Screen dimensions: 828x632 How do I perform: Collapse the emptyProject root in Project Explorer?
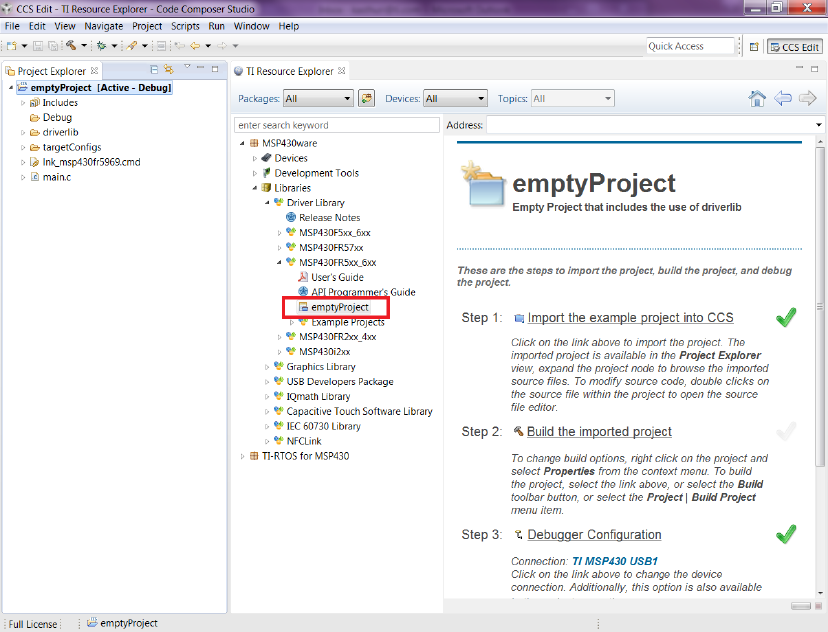pos(11,88)
